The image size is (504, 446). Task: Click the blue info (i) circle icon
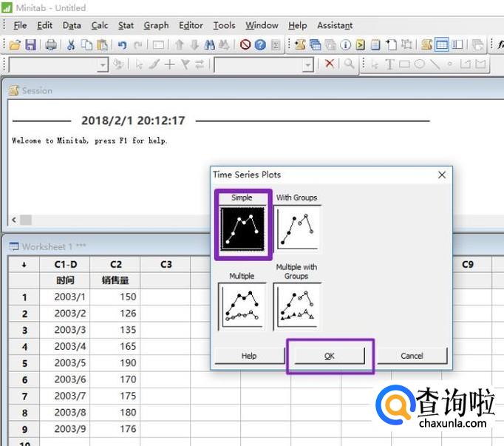coord(346,44)
